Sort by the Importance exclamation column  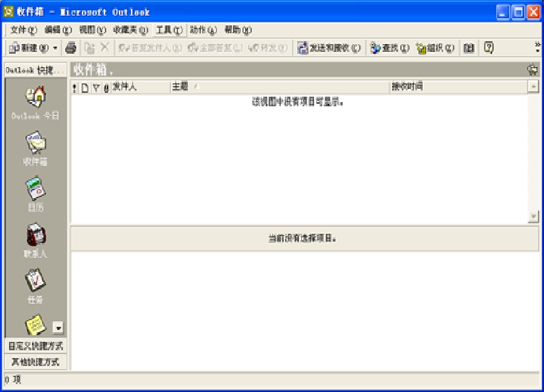[75, 87]
